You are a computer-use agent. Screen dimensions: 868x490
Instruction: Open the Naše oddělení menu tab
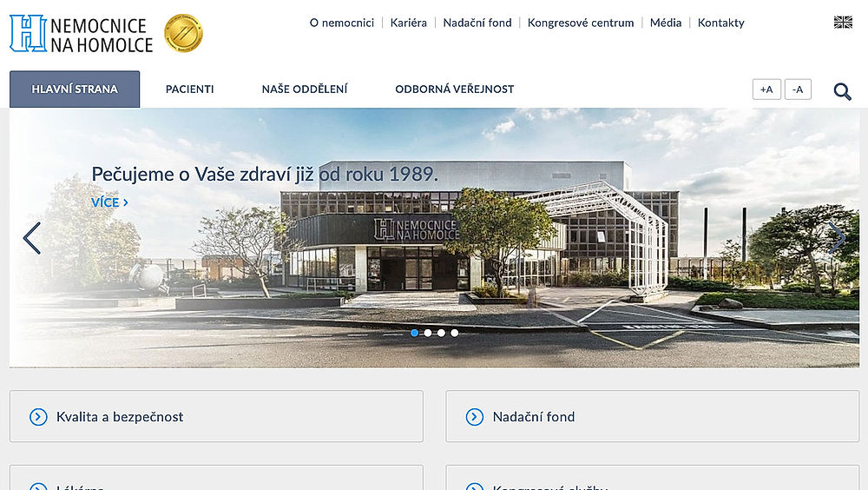305,89
